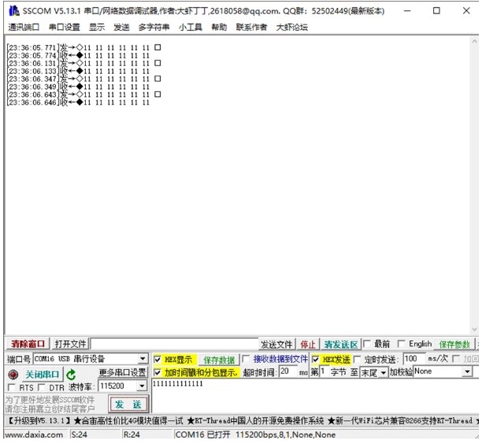Click the 停止 button
Screen dimensions: 486x448
308,344
